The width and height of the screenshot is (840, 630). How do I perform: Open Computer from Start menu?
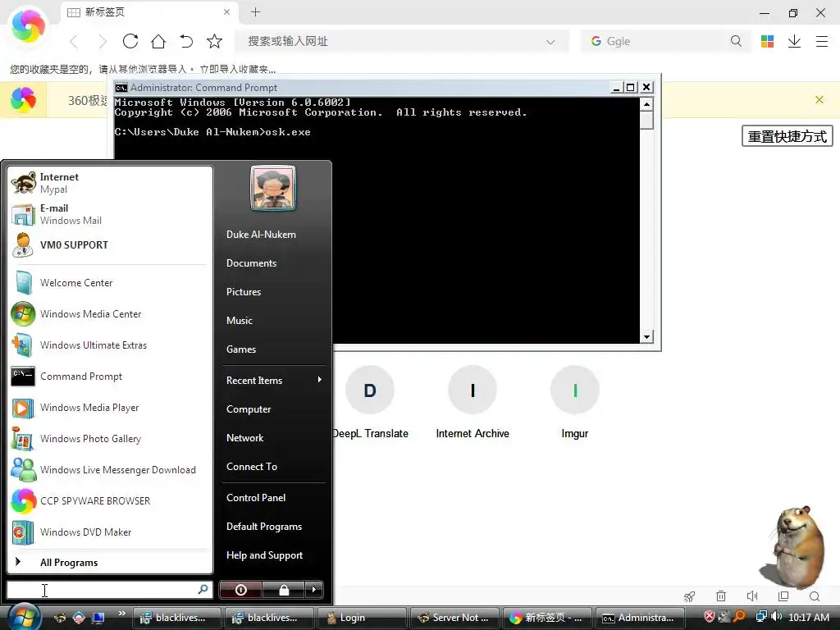click(x=249, y=409)
